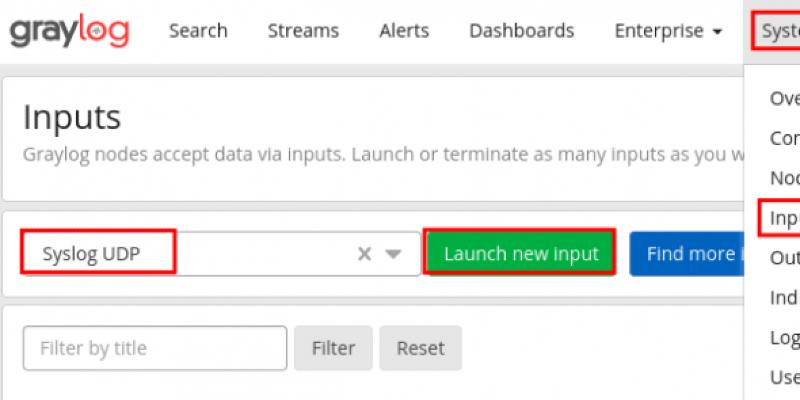Navigate to Alerts
Screen dimensions: 800x400
(403, 31)
